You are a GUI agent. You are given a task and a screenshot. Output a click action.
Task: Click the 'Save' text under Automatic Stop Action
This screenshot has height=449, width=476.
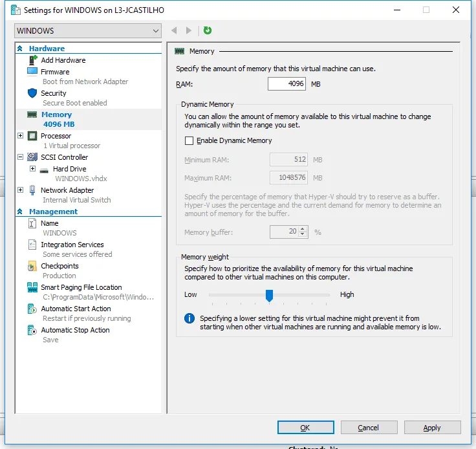(x=50, y=340)
